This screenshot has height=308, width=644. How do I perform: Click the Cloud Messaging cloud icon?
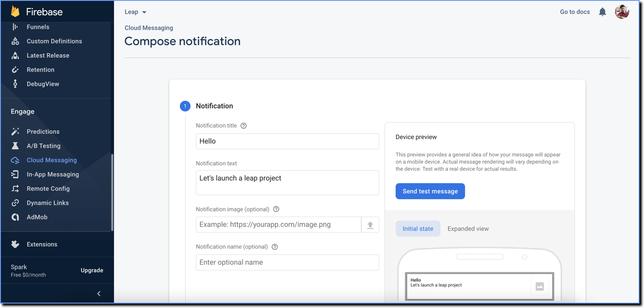click(x=15, y=160)
